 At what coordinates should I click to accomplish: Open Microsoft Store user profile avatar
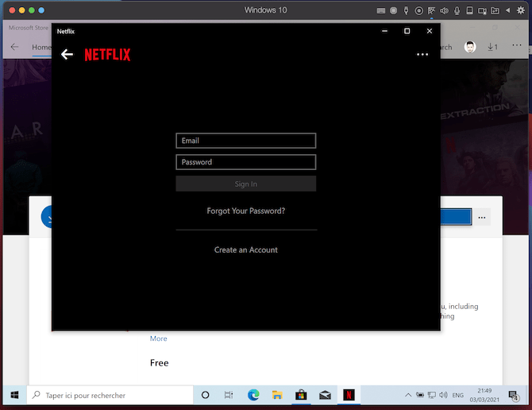click(x=470, y=47)
